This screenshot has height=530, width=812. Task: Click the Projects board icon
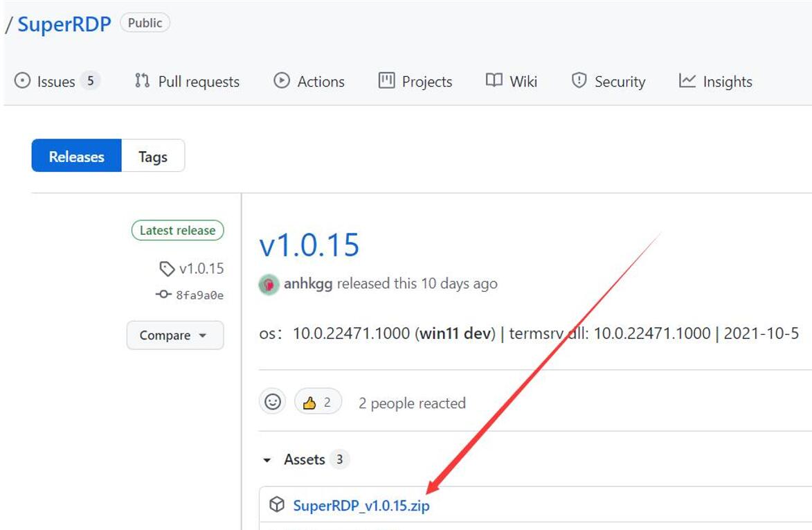[386, 80]
